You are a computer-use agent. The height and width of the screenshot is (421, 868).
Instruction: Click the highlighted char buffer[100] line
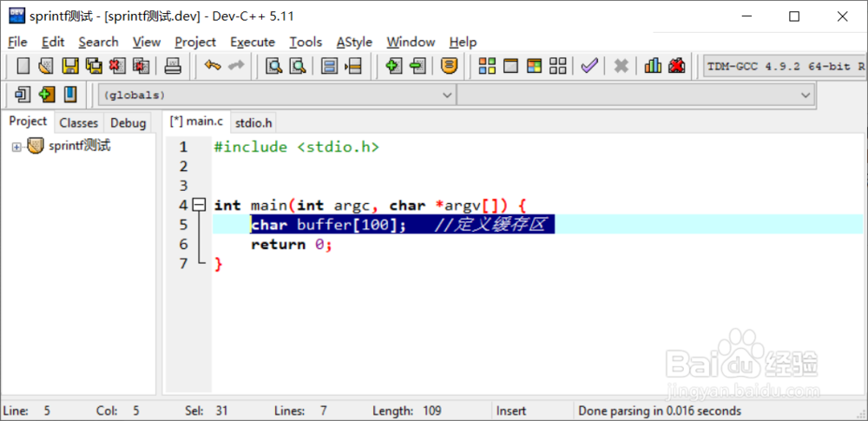pyautogui.click(x=403, y=225)
